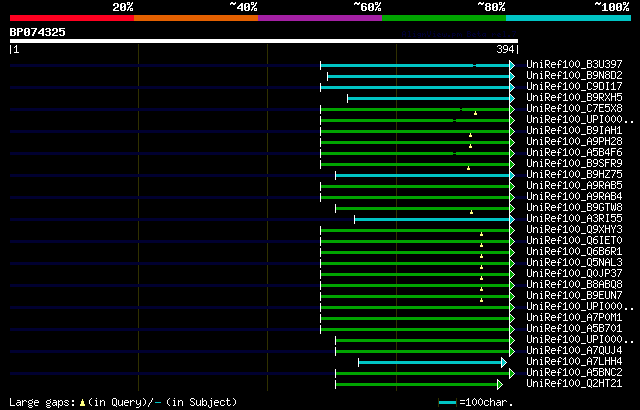640x410 pixels.
Task: Select the UniRef100_B9GTW8 row label
Action: pos(574,208)
